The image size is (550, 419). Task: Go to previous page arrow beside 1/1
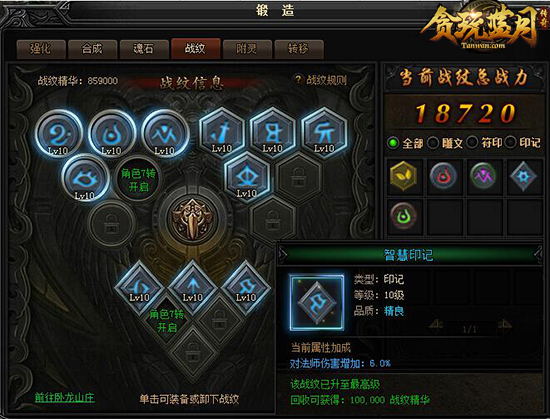point(436,324)
